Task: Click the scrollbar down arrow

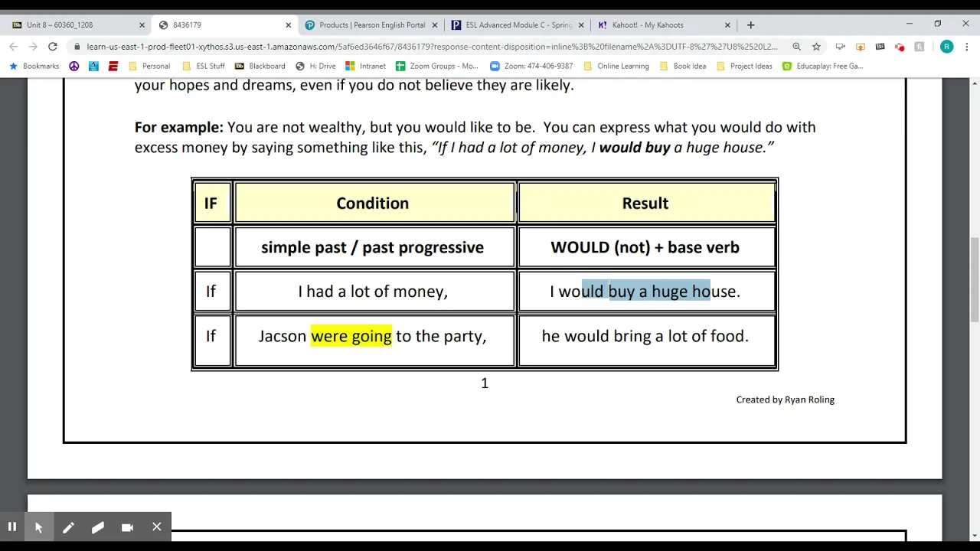Action: [x=974, y=535]
